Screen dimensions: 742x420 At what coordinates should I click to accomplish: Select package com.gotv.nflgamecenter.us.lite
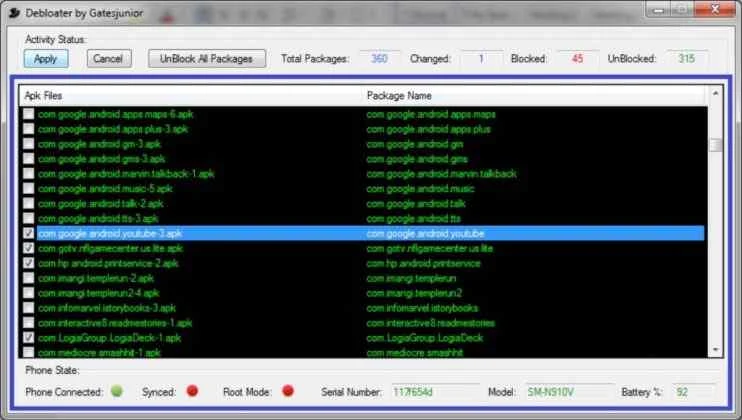[430, 248]
